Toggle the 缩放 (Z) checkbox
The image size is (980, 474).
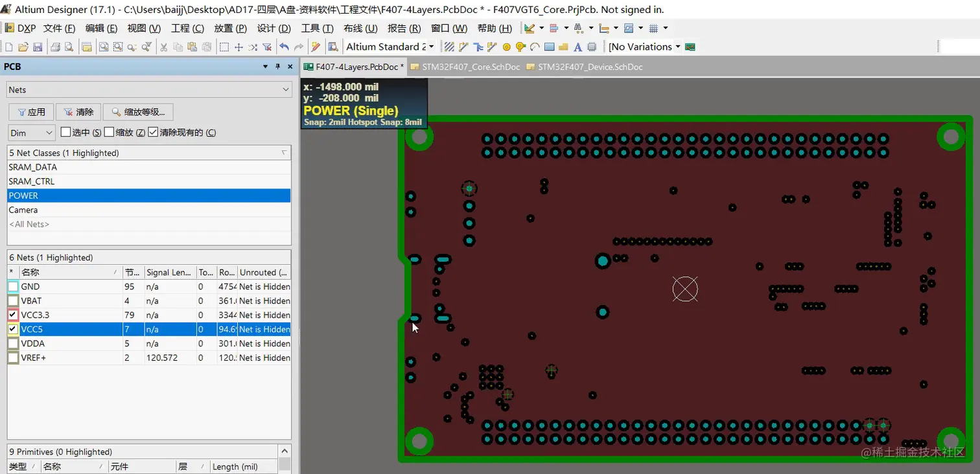[109, 132]
